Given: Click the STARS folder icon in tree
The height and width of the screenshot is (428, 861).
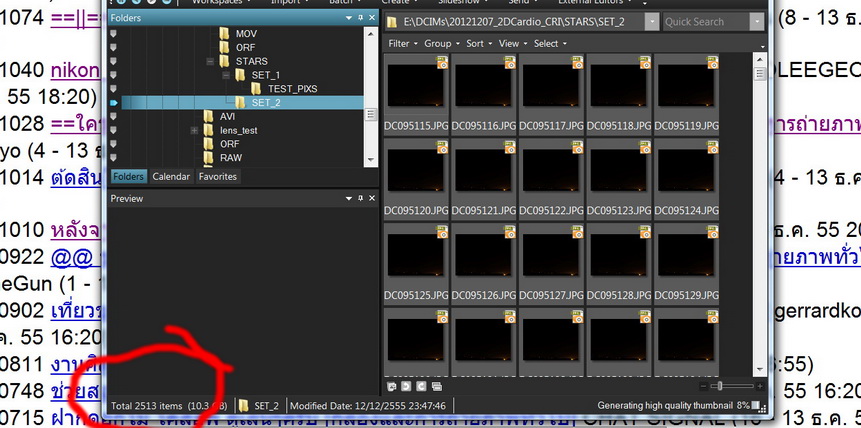Looking at the screenshot, I should 224,61.
